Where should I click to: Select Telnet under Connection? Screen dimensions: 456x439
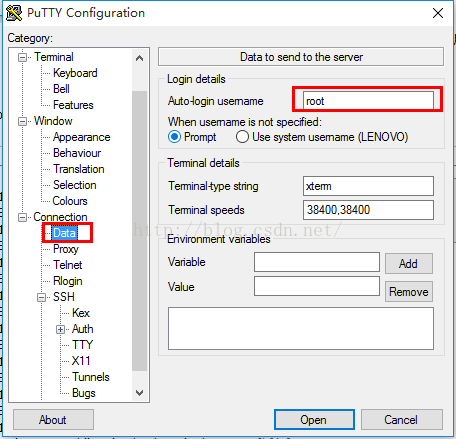click(x=68, y=265)
